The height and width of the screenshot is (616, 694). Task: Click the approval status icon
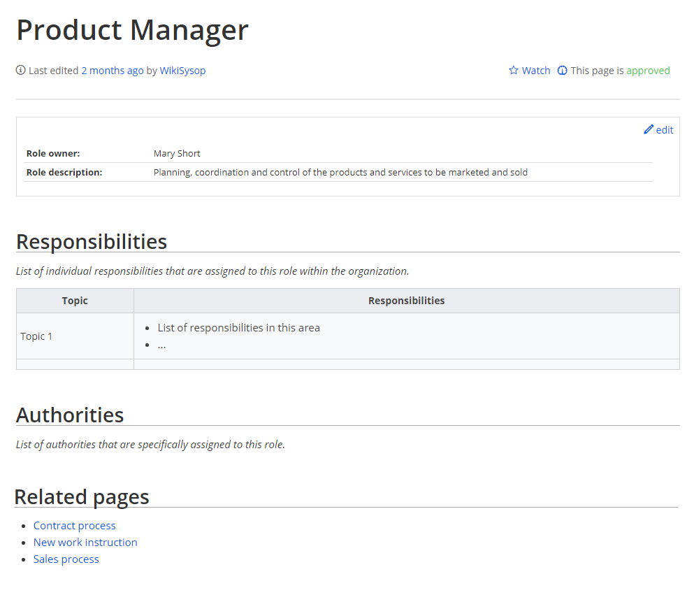562,71
